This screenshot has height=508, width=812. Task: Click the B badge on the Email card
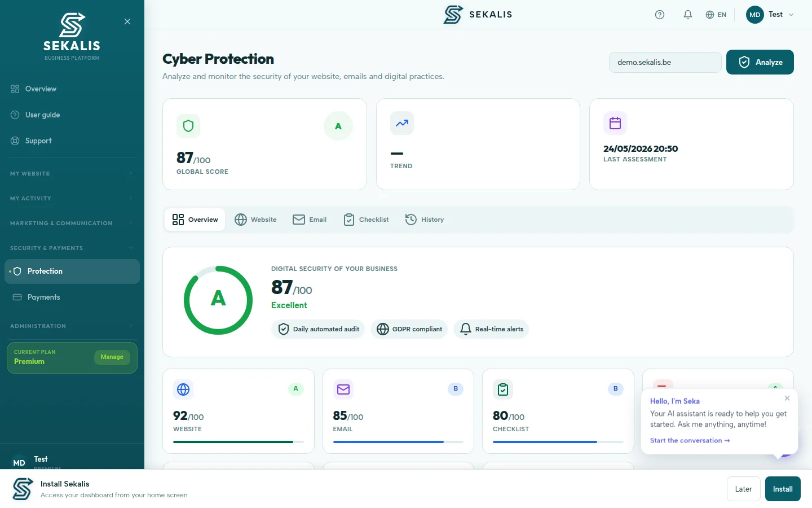click(456, 389)
